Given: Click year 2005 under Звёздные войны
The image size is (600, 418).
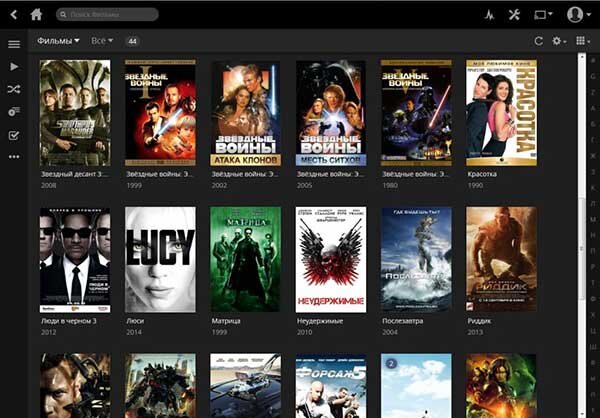Looking at the screenshot, I should (305, 186).
